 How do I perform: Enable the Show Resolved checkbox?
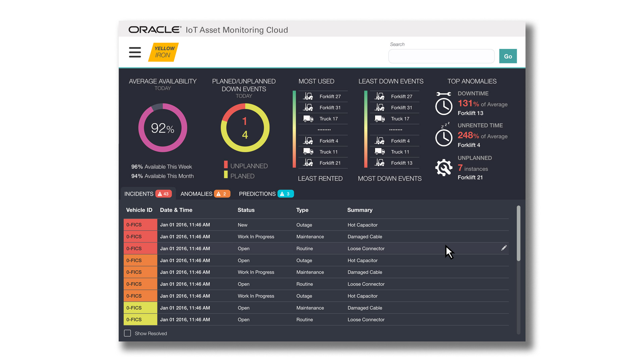[127, 333]
